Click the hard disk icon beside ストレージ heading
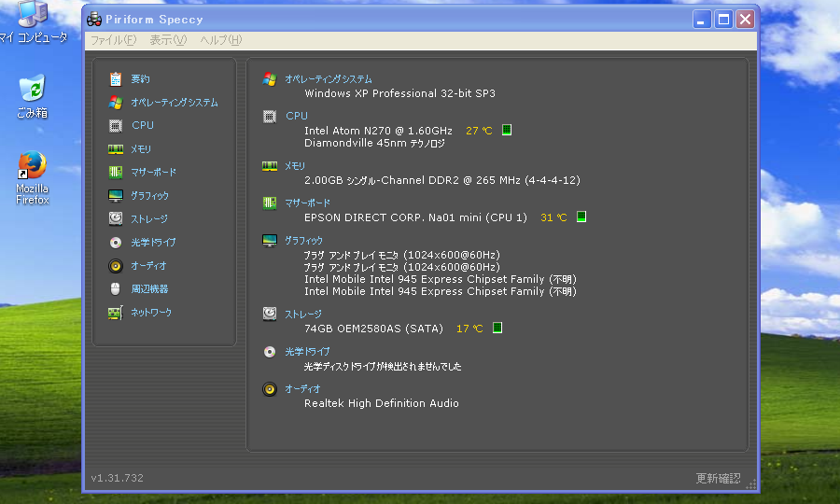This screenshot has width=840, height=504. point(270,314)
